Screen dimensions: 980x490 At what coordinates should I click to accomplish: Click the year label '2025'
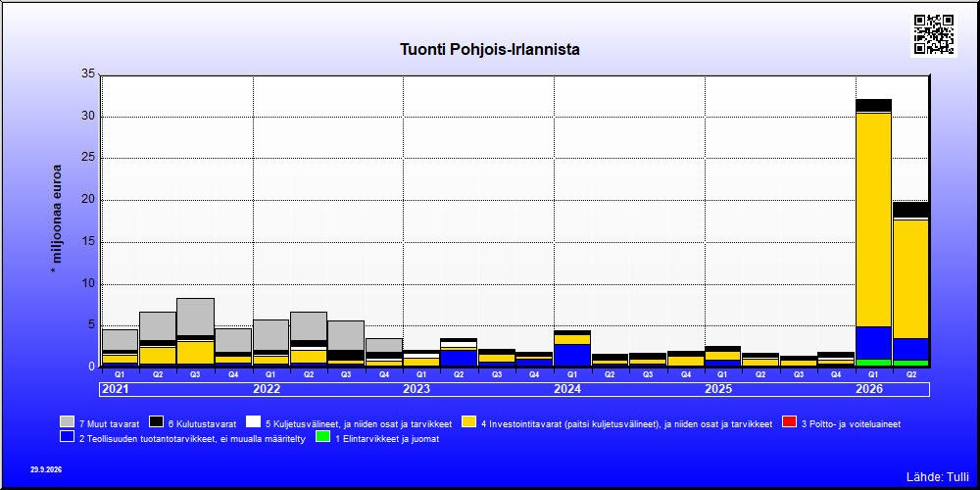point(718,389)
